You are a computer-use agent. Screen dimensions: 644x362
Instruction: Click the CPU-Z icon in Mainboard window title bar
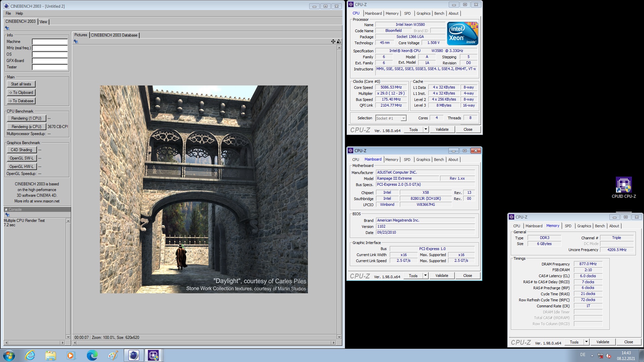point(351,150)
